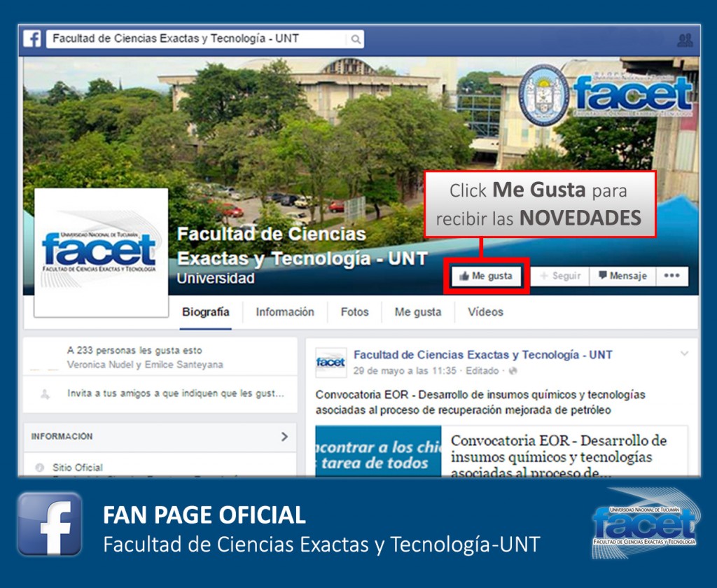Focus the Facebook search field
This screenshot has width=717, height=588.
(205, 39)
